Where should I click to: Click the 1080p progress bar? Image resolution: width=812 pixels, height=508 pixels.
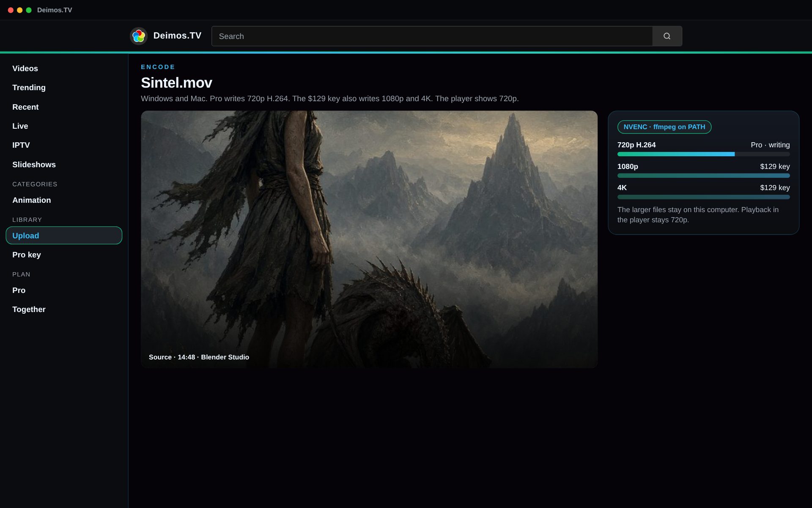click(x=703, y=176)
